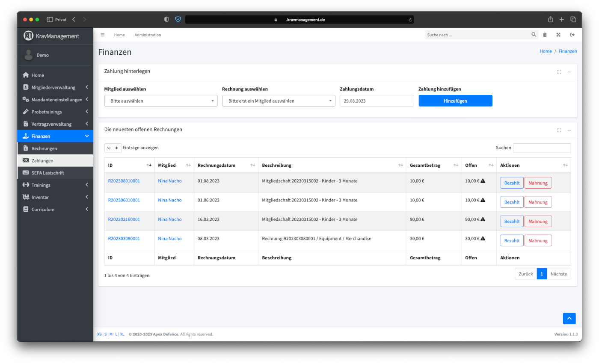Click Safari share icon
Viewport: 599px width, 364px height.
pos(551,19)
